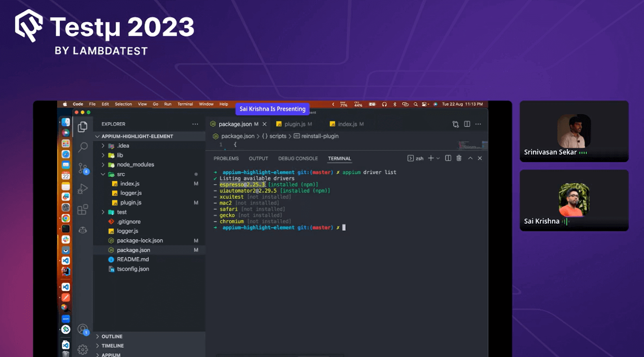Image resolution: width=644 pixels, height=357 pixels.
Task: Open the Extensions view icon
Action: (x=83, y=209)
